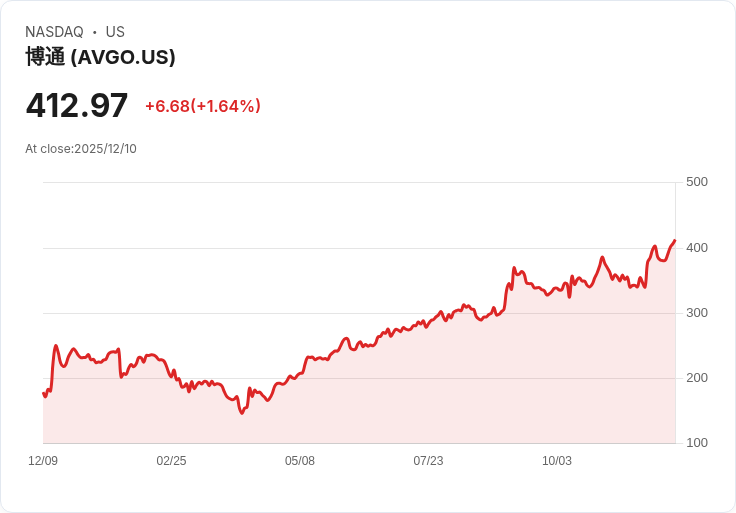Click the 400 y-axis price label
The image size is (736, 513).
click(x=697, y=247)
